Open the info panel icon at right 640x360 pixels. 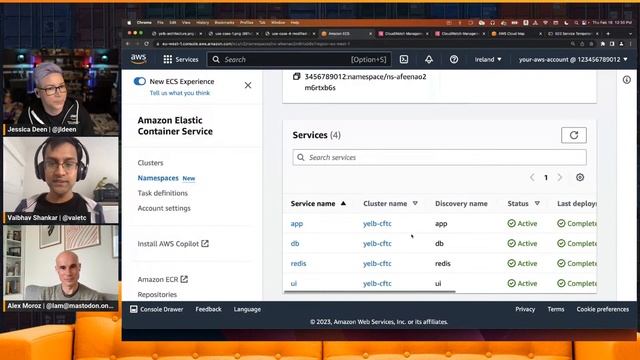point(627,80)
